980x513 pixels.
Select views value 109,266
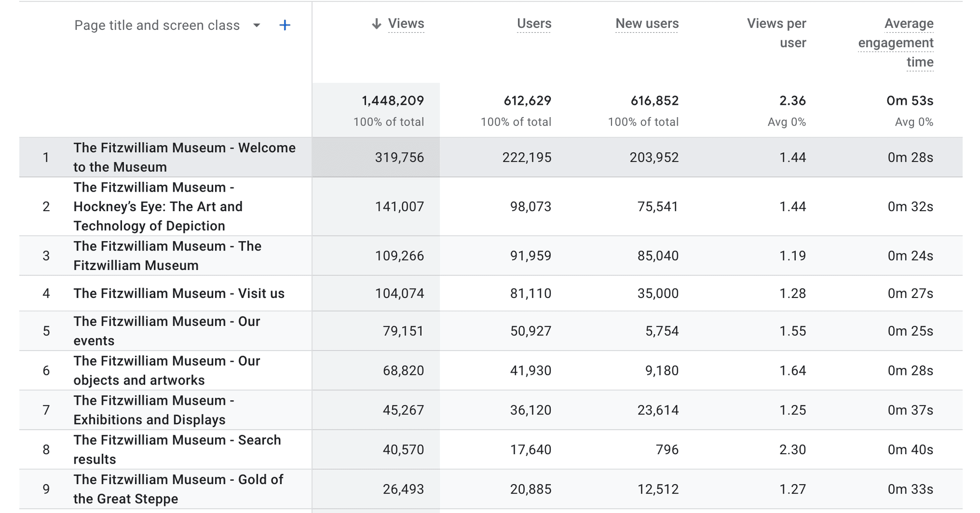pos(399,255)
